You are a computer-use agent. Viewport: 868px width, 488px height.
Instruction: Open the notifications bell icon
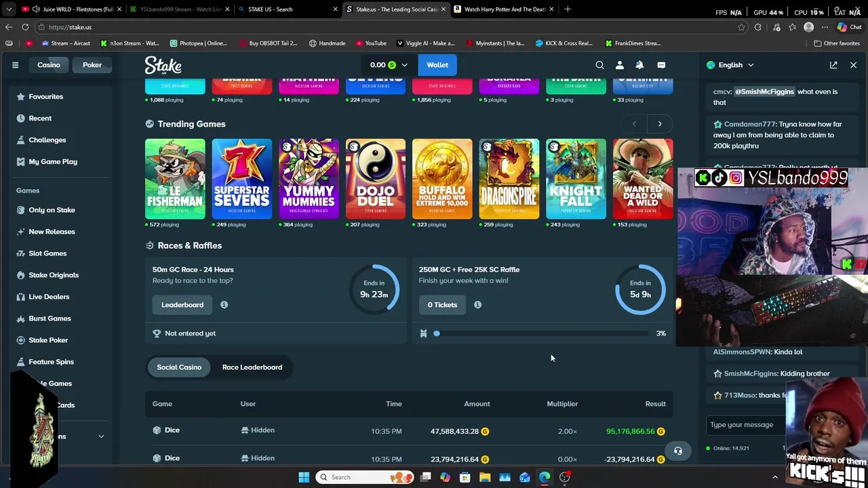[x=639, y=65]
